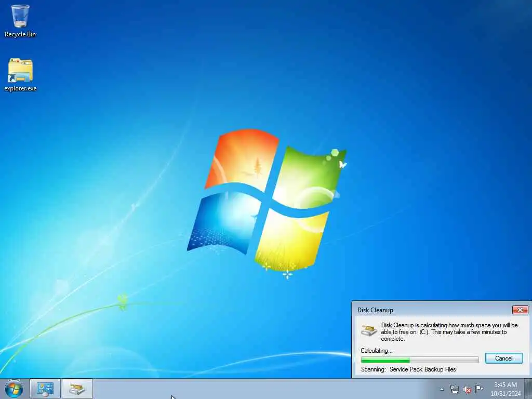Show hidden tray icons arrow

(x=442, y=389)
